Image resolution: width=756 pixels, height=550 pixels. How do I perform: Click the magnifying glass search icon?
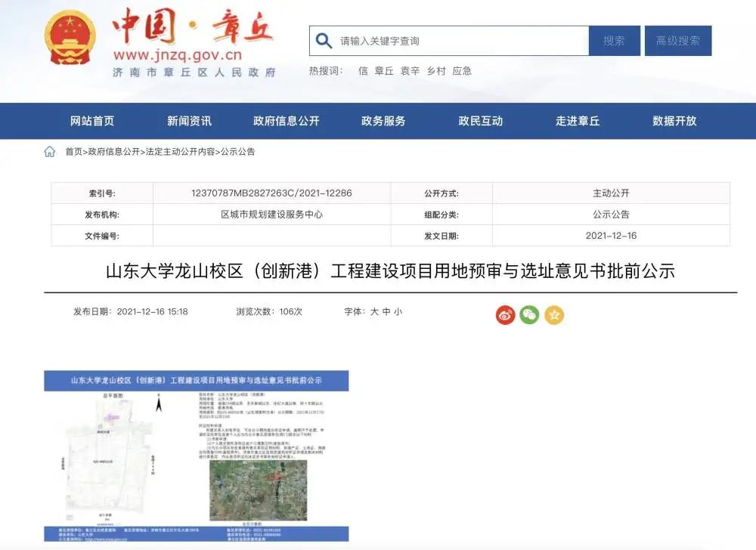[x=324, y=41]
